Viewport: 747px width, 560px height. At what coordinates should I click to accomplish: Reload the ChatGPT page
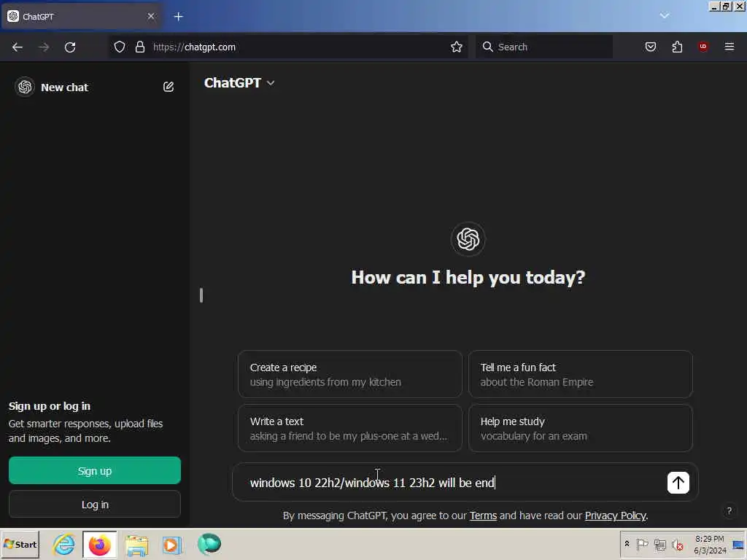[70, 47]
